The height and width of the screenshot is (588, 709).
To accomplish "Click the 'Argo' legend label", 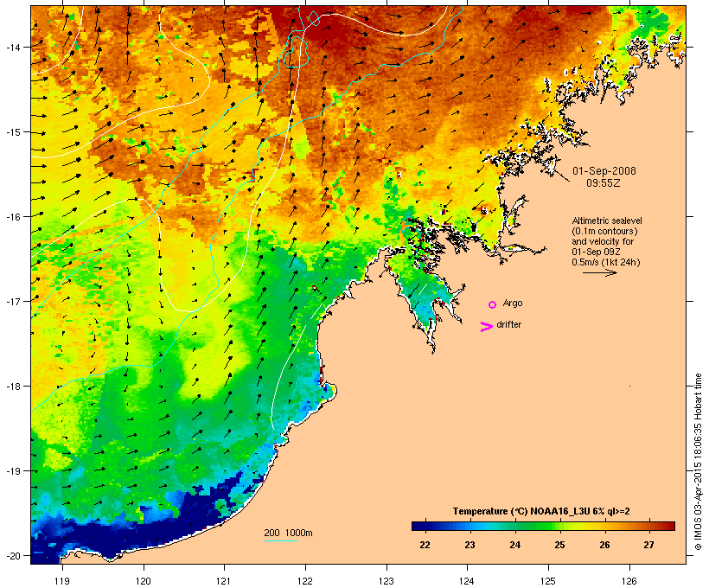I will 513,303.
